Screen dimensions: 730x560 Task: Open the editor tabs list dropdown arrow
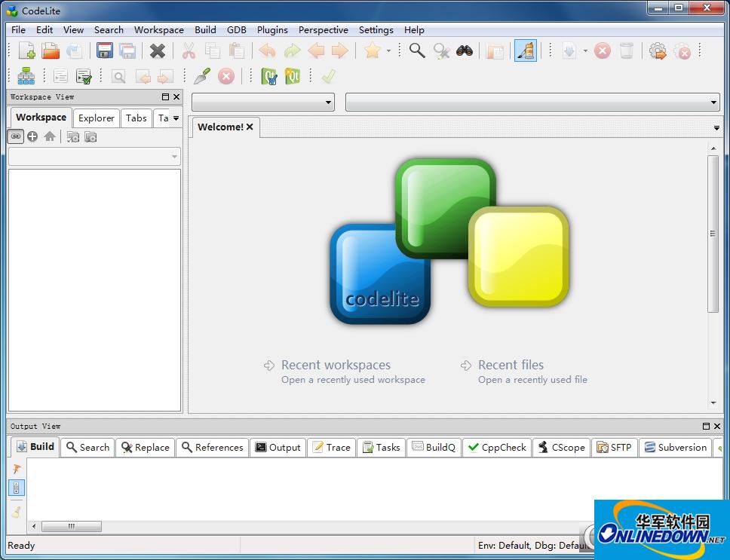click(x=716, y=127)
